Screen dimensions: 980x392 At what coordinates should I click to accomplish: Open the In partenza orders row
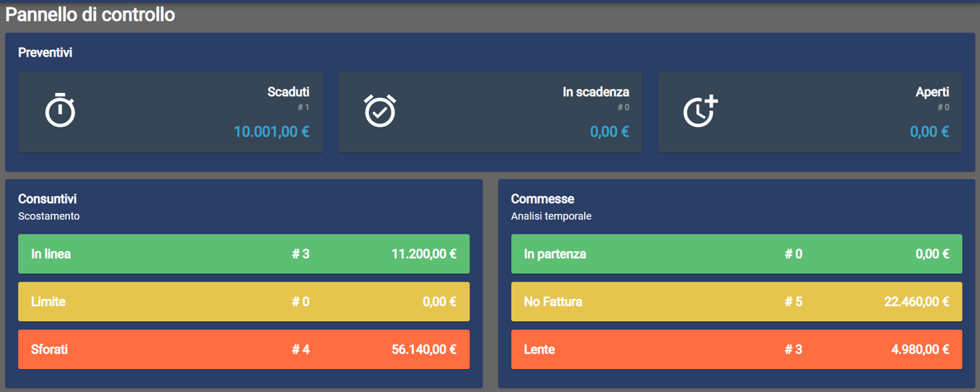pyautogui.click(x=736, y=254)
